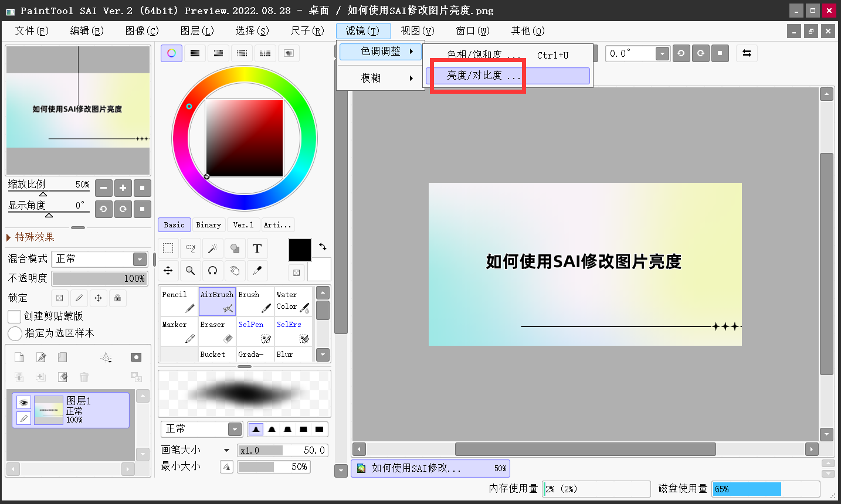Adjust the 不透明度 100% slider

click(100, 278)
